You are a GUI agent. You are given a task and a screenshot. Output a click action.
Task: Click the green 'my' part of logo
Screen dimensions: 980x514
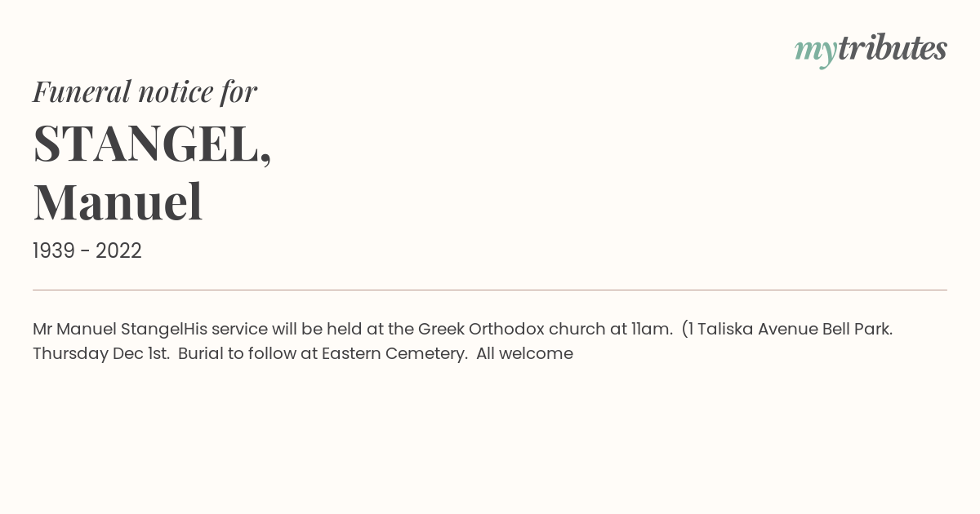pos(816,51)
